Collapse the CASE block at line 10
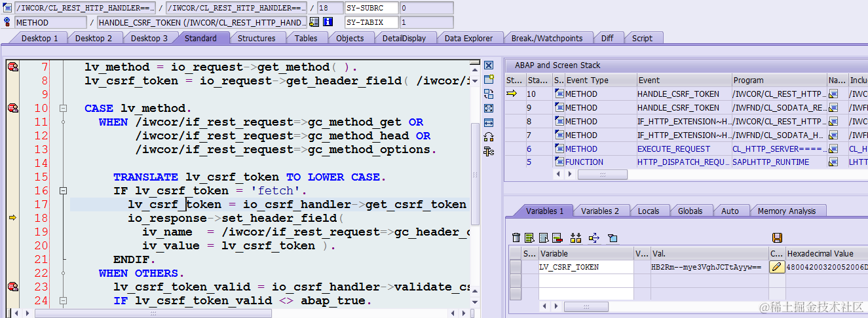868x318 pixels. tap(64, 108)
